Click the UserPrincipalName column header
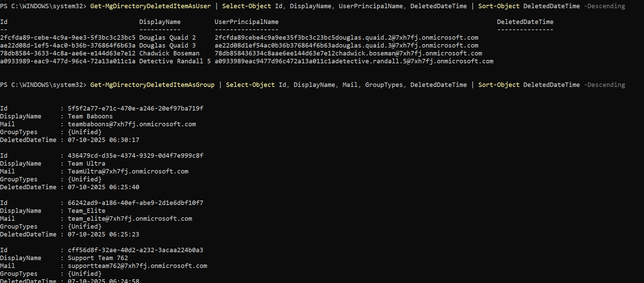Viewport: 644px width, 283px height. point(246,22)
